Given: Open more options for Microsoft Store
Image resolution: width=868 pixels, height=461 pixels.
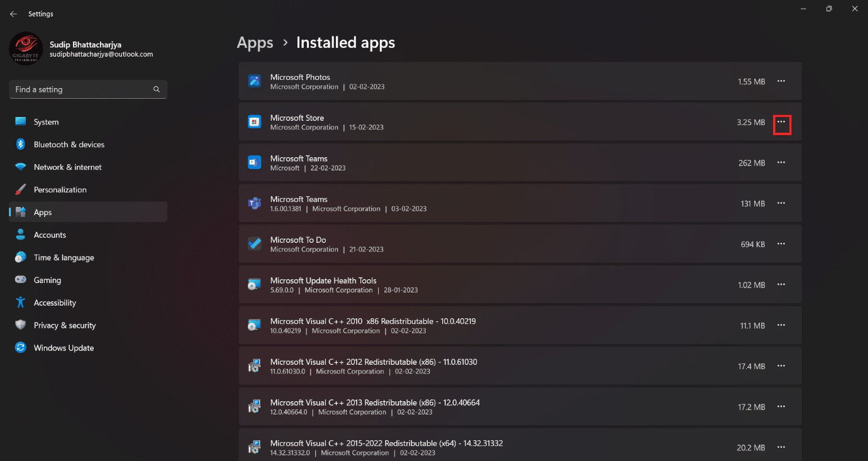Looking at the screenshot, I should point(781,122).
